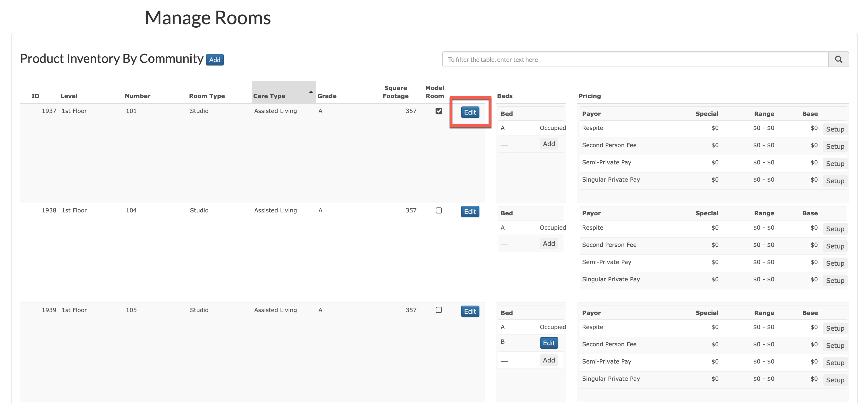Check Model Room for room 104
The height and width of the screenshot is (405, 868).
tap(438, 210)
